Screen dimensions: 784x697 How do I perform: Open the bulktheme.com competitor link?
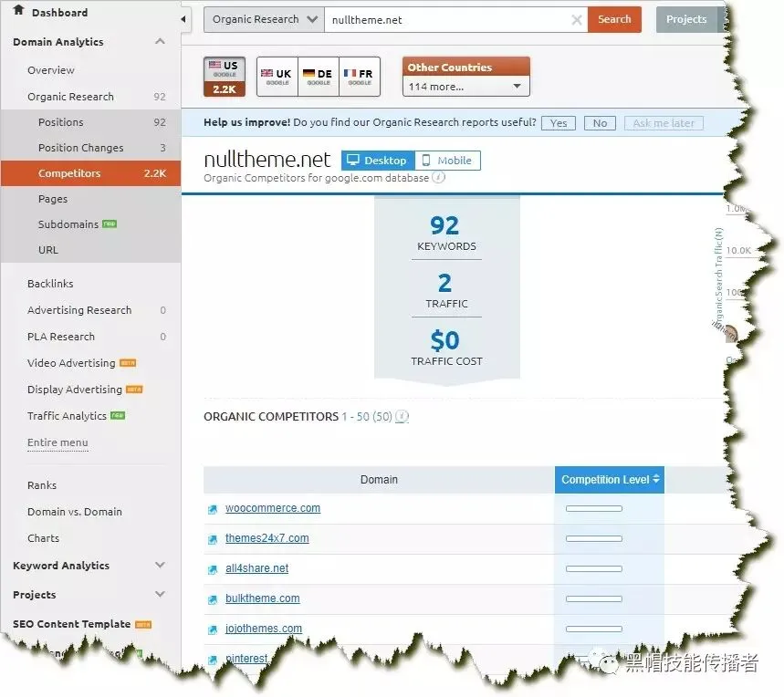pyautogui.click(x=263, y=598)
